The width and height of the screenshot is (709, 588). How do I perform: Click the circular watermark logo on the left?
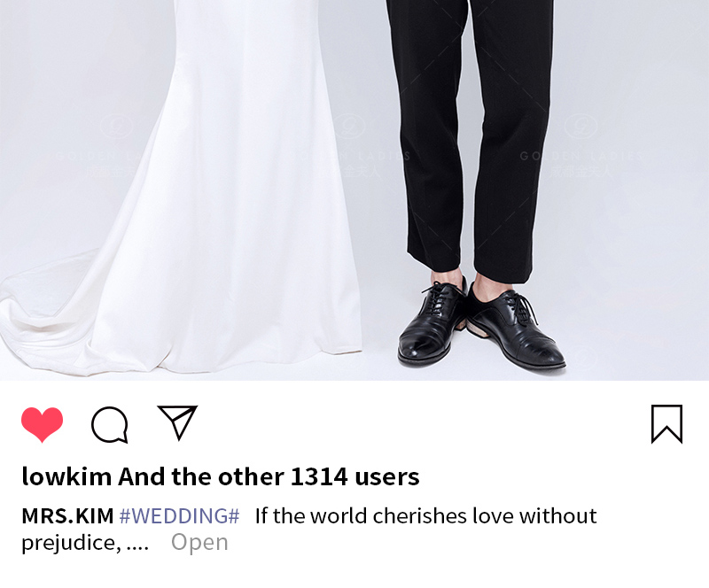117,126
